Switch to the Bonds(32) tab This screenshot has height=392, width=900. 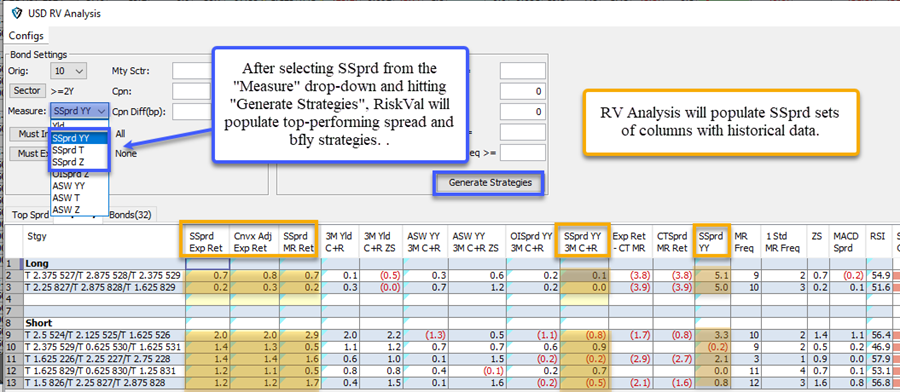(x=130, y=215)
